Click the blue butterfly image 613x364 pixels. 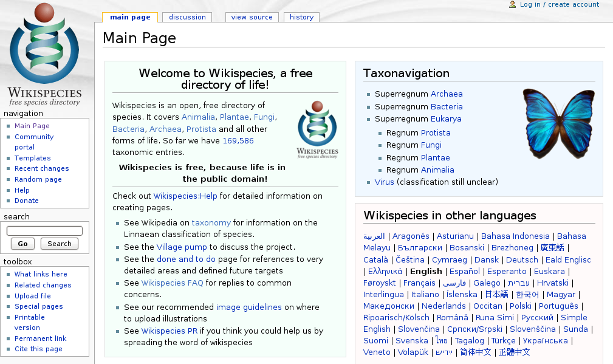(x=560, y=123)
